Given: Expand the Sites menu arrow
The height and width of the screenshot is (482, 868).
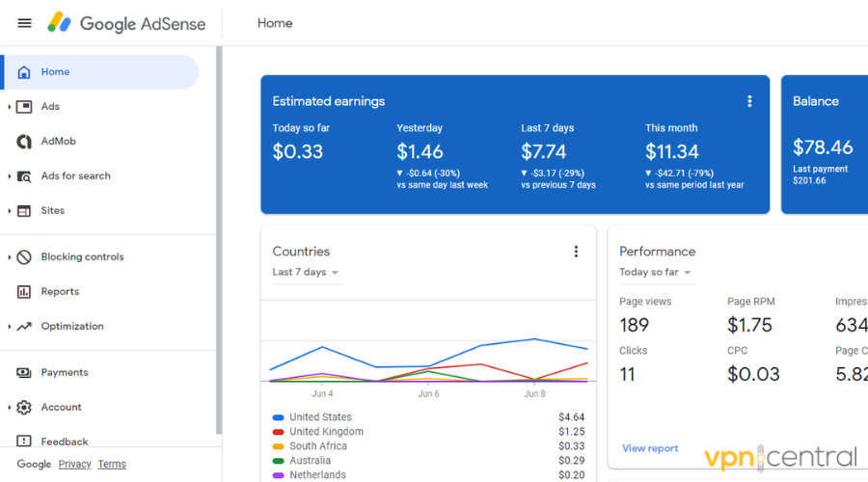Looking at the screenshot, I should (10, 211).
